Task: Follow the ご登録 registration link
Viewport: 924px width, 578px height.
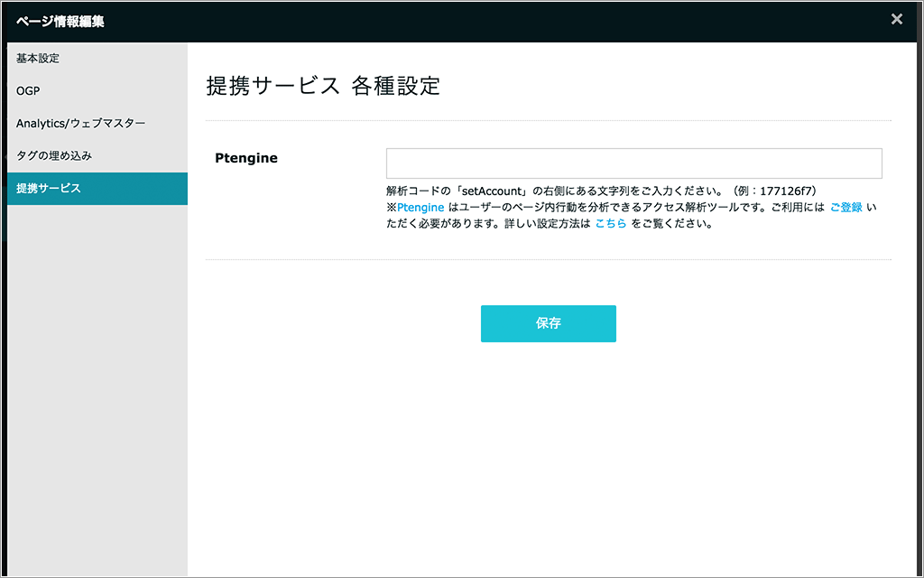Action: 846,208
